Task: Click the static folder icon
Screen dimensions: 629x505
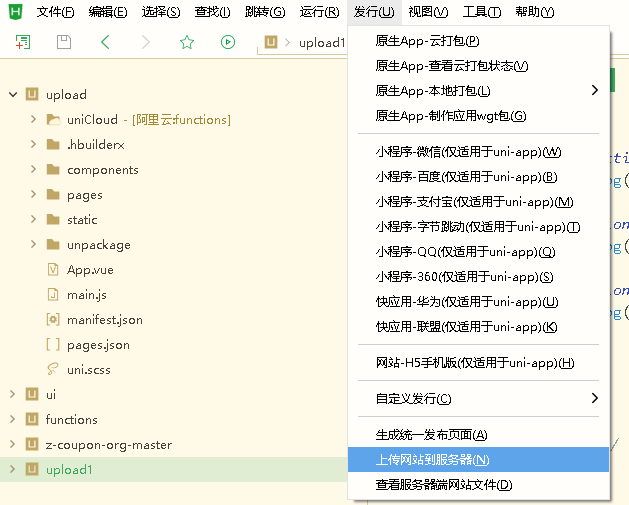Action: click(x=53, y=219)
